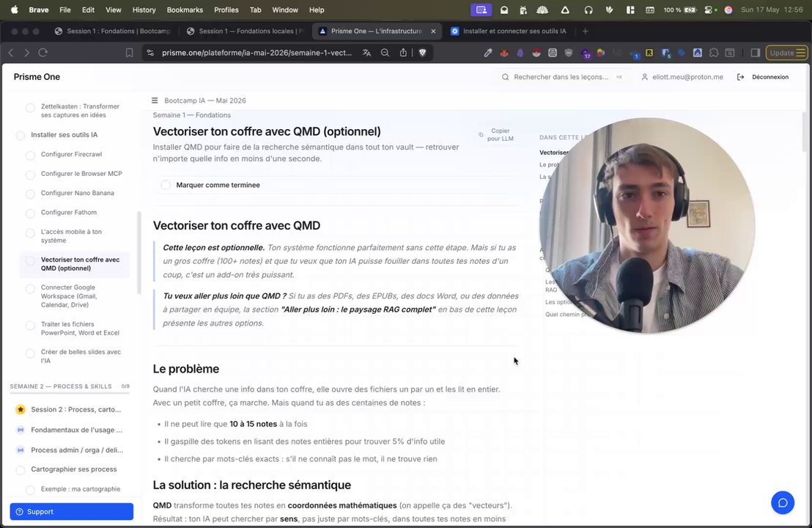Viewport: 812px width, 528px height.
Task: Check Marquer comme terminée
Action: point(166,185)
